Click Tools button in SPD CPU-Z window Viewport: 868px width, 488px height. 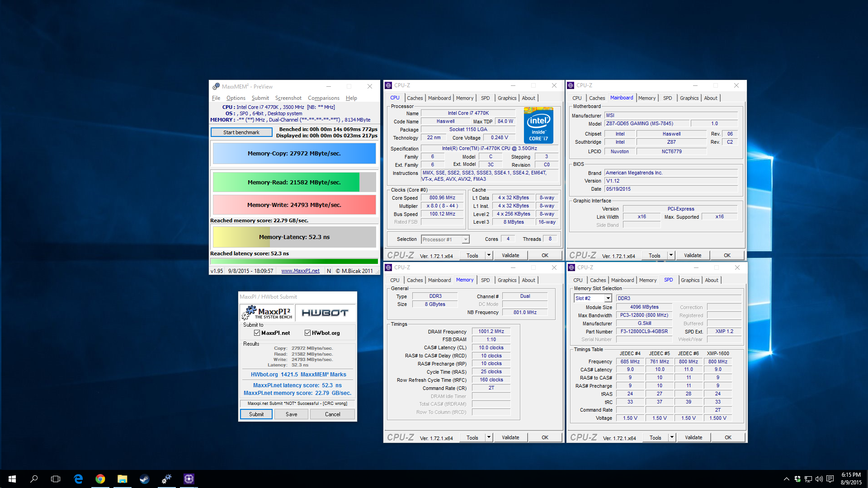pyautogui.click(x=656, y=437)
